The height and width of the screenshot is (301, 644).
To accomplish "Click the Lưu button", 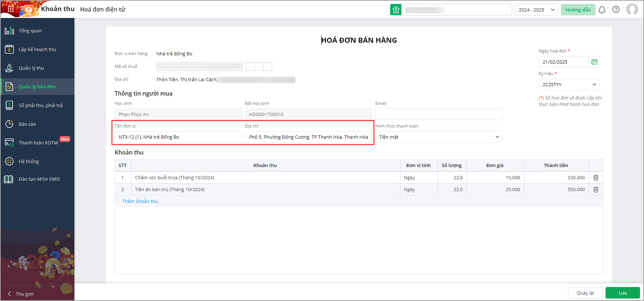I will coord(622,293).
